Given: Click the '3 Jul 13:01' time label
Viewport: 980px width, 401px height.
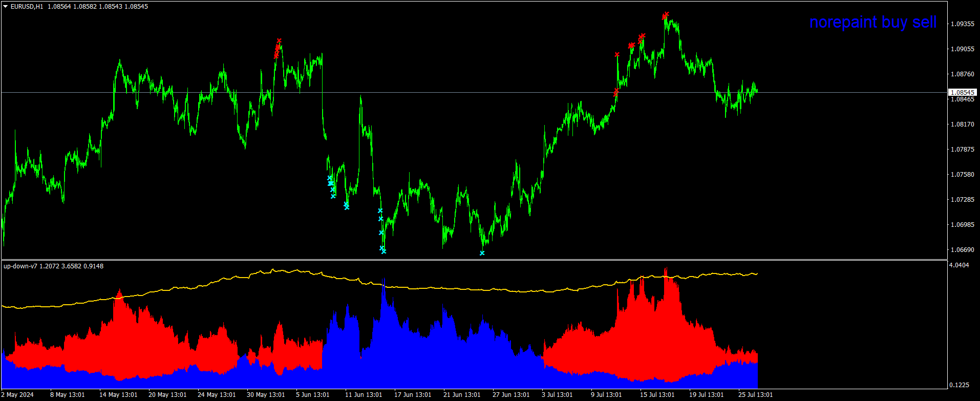Looking at the screenshot, I should click(557, 395).
